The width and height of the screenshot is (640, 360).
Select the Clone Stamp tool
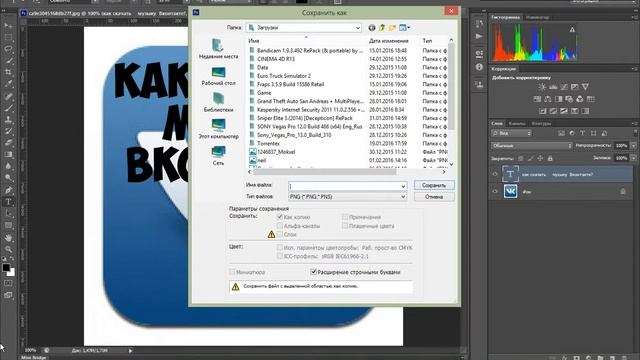pos(8,120)
